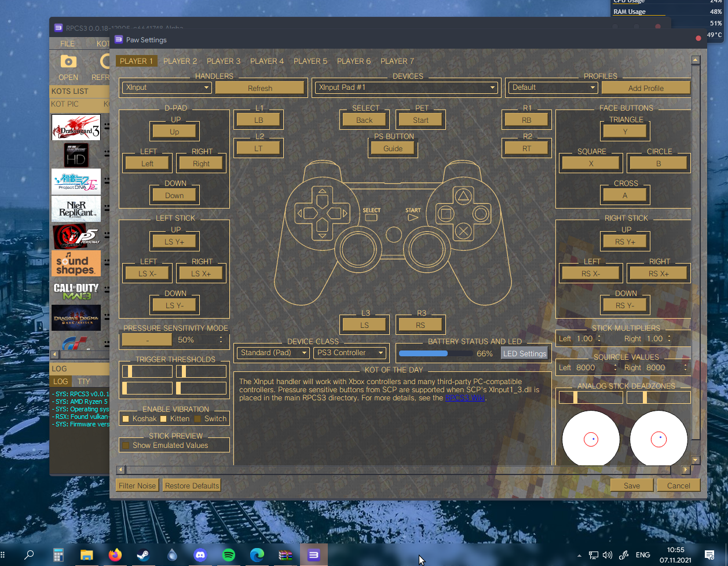Click the vertical scrollbar down arrow
Viewport: 728px width, 566px height.
696,461
